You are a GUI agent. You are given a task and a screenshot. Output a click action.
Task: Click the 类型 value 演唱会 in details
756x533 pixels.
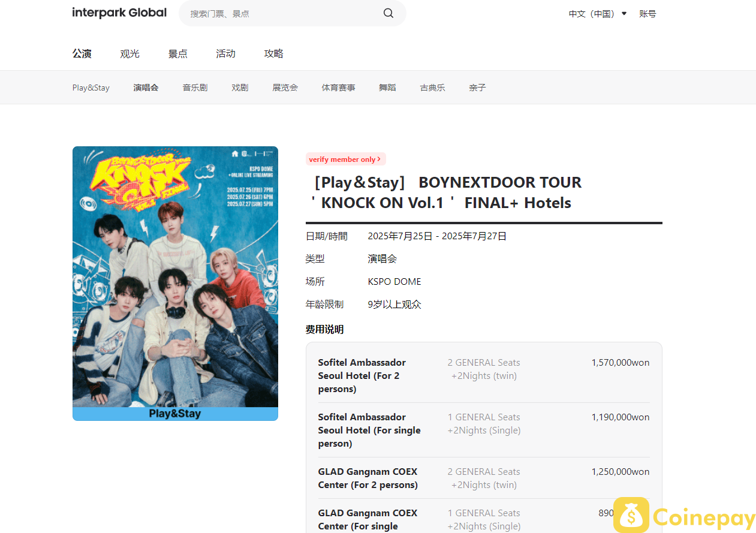pos(382,259)
